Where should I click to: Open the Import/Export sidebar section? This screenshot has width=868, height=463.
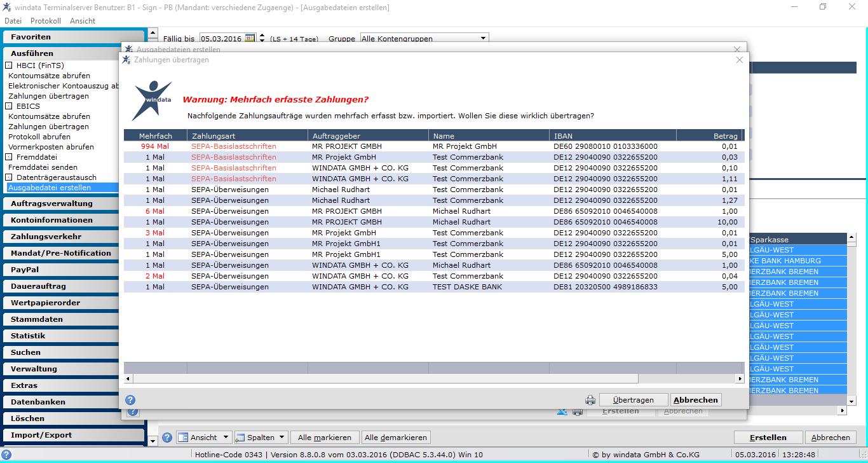pos(73,435)
